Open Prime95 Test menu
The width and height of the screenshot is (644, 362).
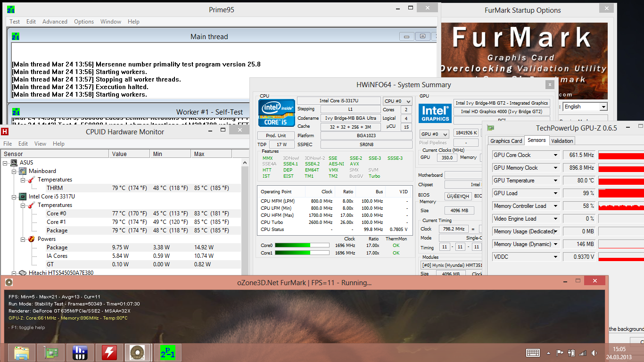(x=15, y=22)
